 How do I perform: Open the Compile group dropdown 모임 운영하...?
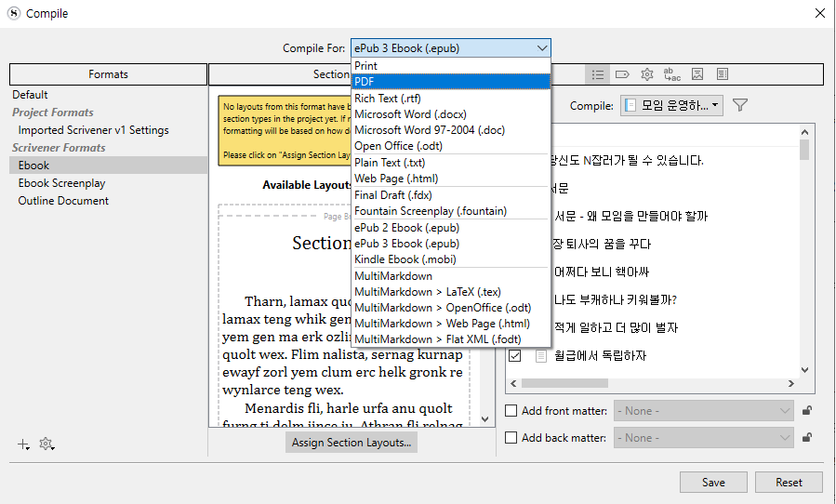671,106
